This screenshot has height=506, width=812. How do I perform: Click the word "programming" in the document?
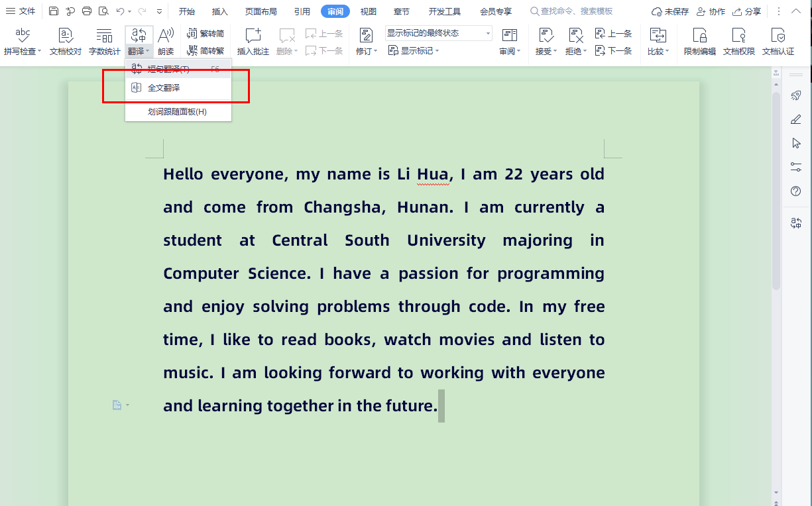pyautogui.click(x=551, y=274)
